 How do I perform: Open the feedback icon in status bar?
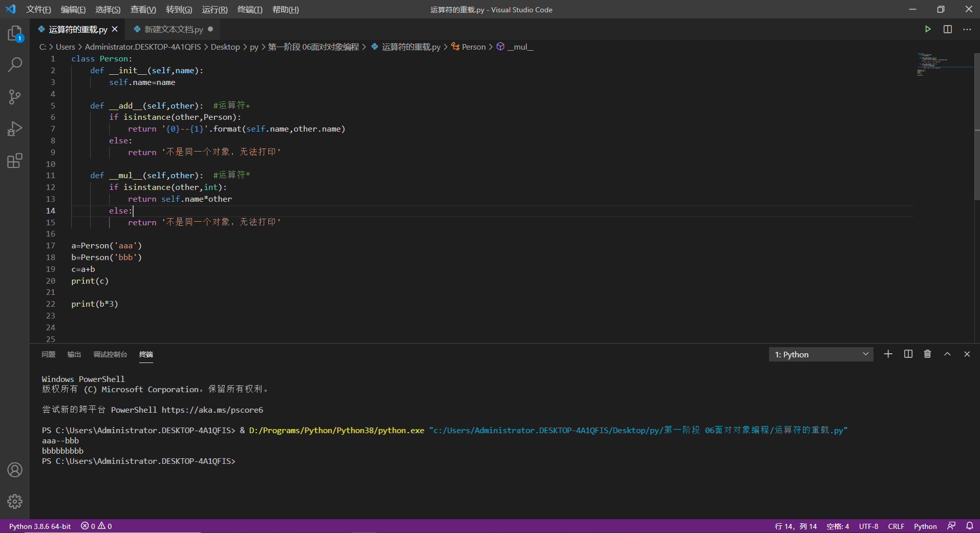click(x=951, y=526)
